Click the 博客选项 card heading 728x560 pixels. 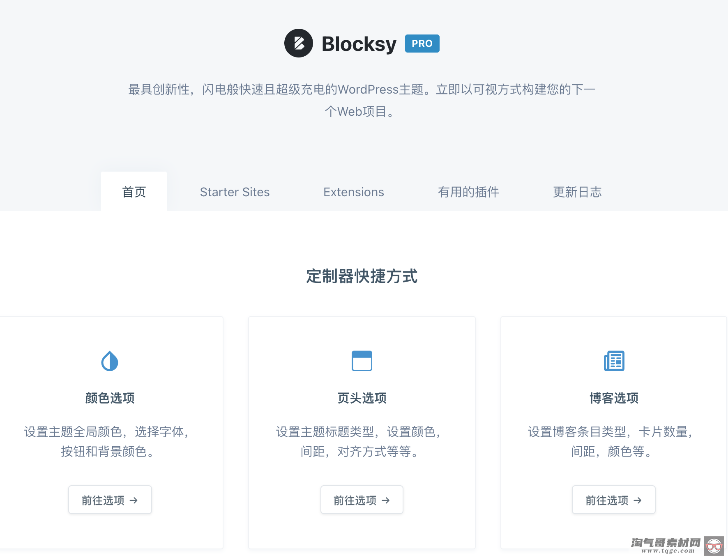(614, 397)
